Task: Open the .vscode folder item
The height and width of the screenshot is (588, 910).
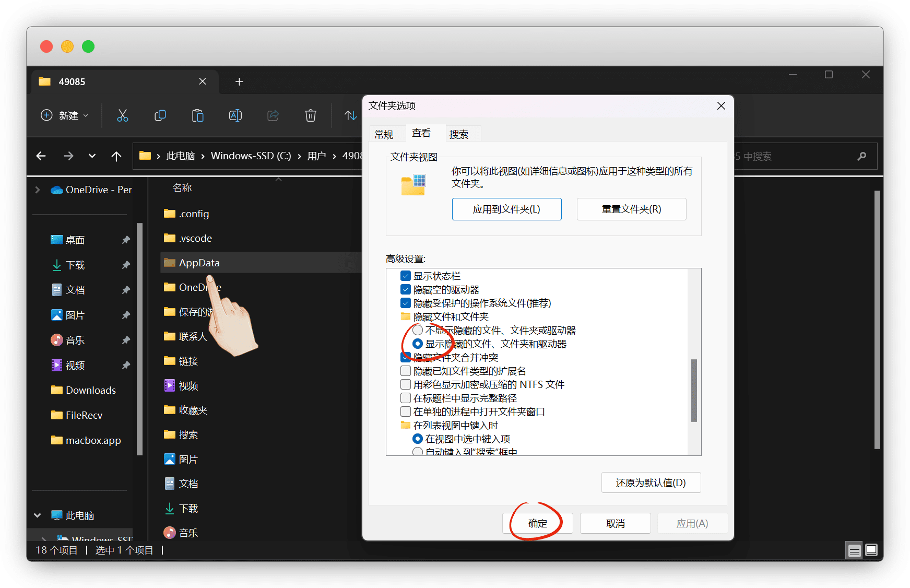Action: point(195,239)
